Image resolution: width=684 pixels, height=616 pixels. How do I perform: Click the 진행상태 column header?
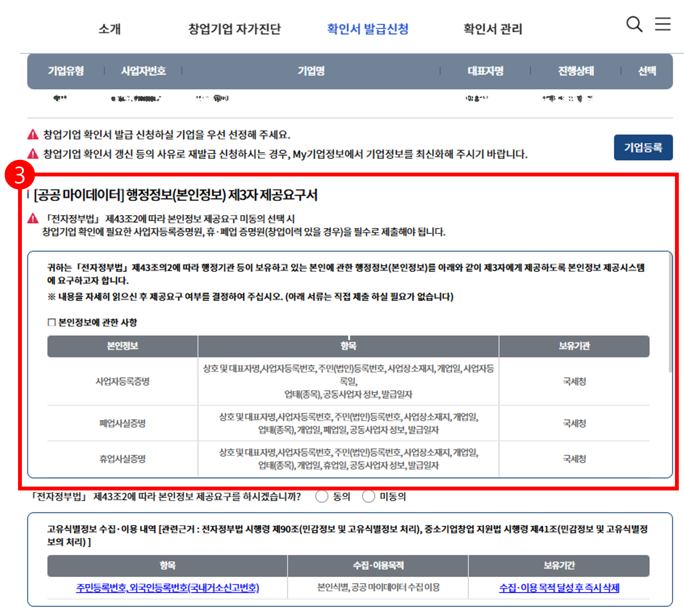575,71
